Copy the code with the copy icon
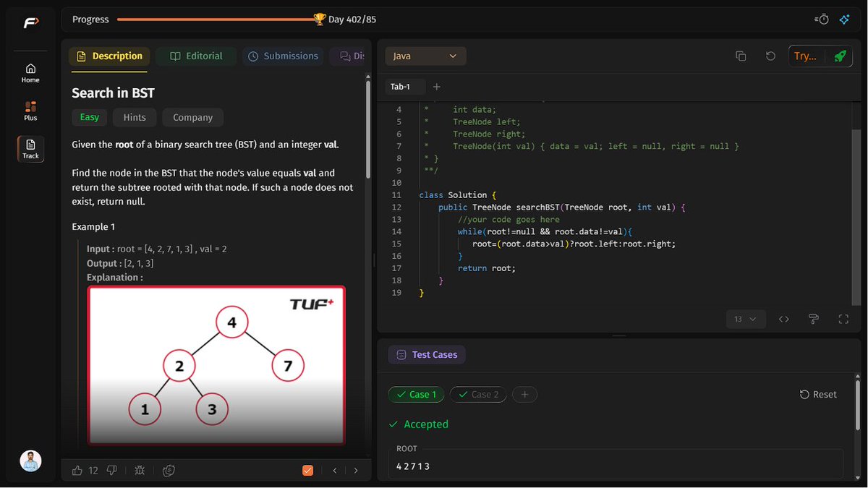Screen dimensions: 868x488 tap(741, 56)
